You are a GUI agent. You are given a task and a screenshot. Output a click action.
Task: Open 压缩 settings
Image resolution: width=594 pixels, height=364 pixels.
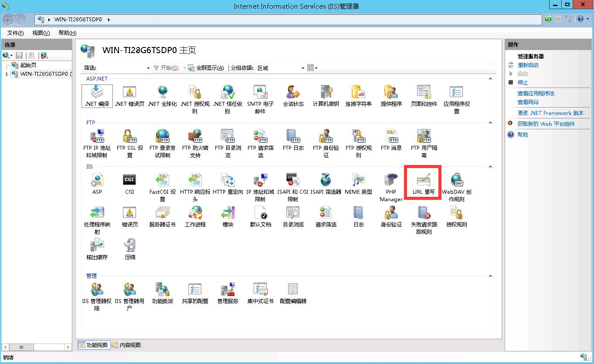click(129, 248)
